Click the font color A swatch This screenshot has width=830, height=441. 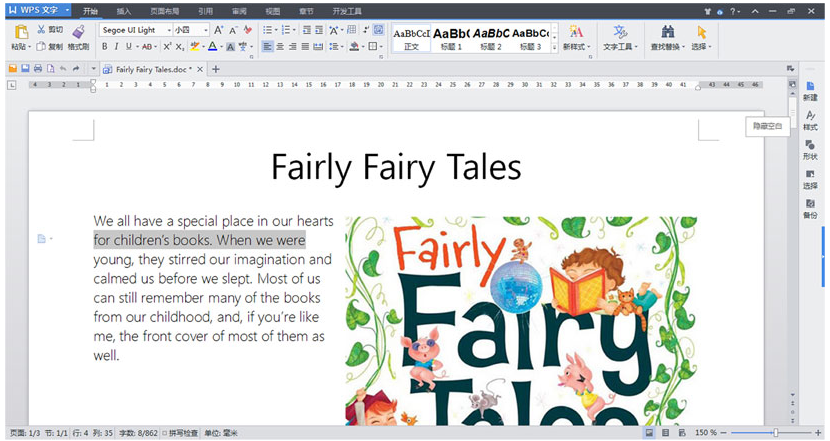213,47
